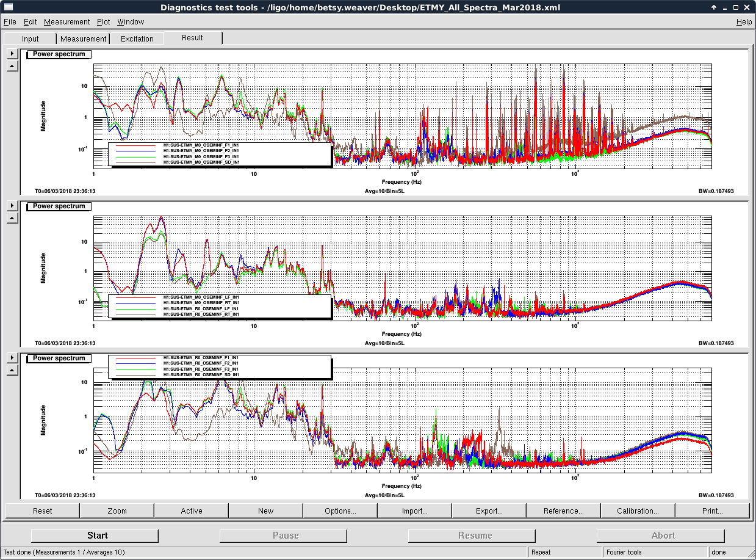Create a new plot with New button
This screenshot has height=560, width=756.
point(266,511)
